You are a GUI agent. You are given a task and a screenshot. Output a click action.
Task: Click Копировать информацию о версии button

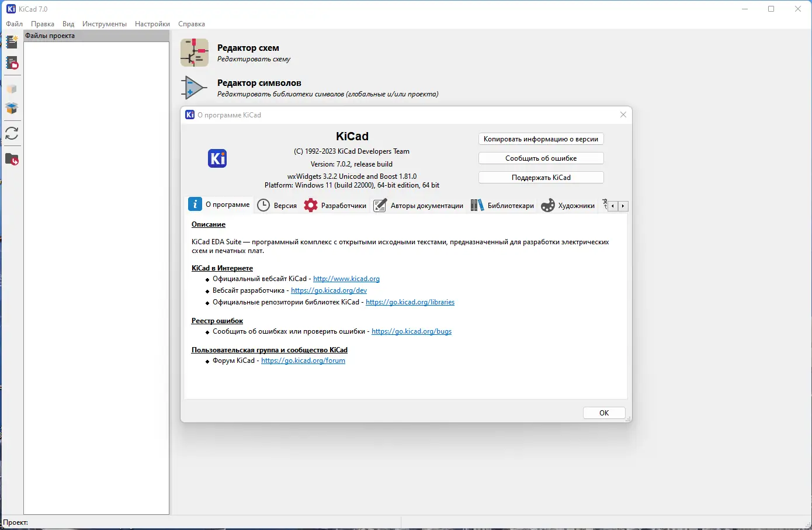click(x=541, y=139)
